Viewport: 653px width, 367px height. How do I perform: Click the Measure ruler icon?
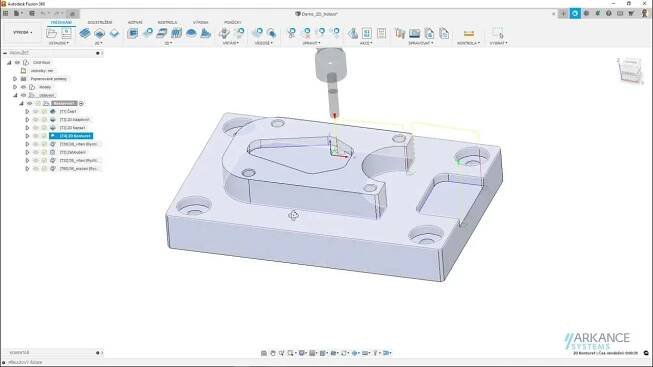(x=469, y=33)
